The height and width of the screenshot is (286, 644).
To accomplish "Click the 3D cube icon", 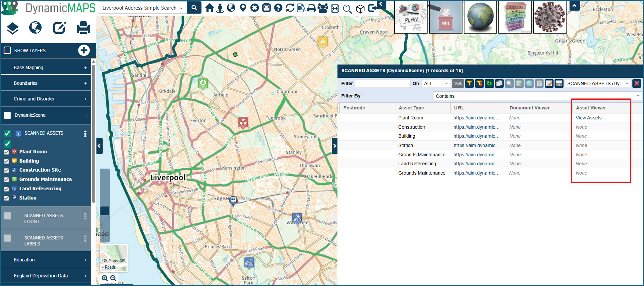I will click(x=360, y=8).
